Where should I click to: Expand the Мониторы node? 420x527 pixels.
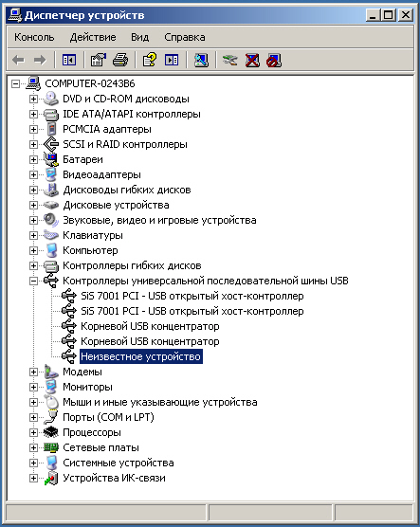pos(33,387)
